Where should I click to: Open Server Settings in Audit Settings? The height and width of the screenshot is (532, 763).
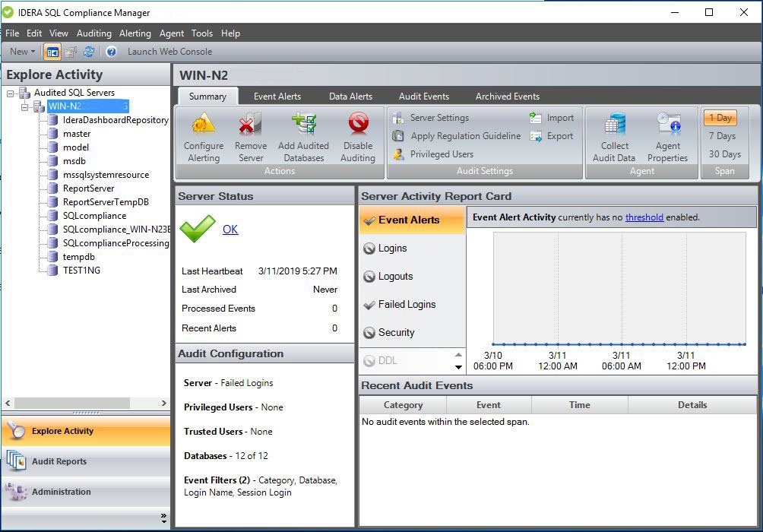431,118
